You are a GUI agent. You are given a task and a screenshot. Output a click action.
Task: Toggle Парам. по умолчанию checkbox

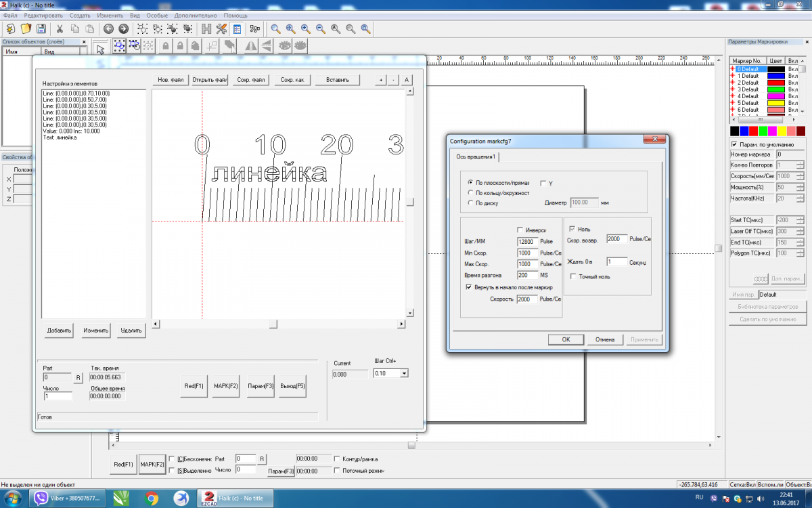pyautogui.click(x=735, y=144)
